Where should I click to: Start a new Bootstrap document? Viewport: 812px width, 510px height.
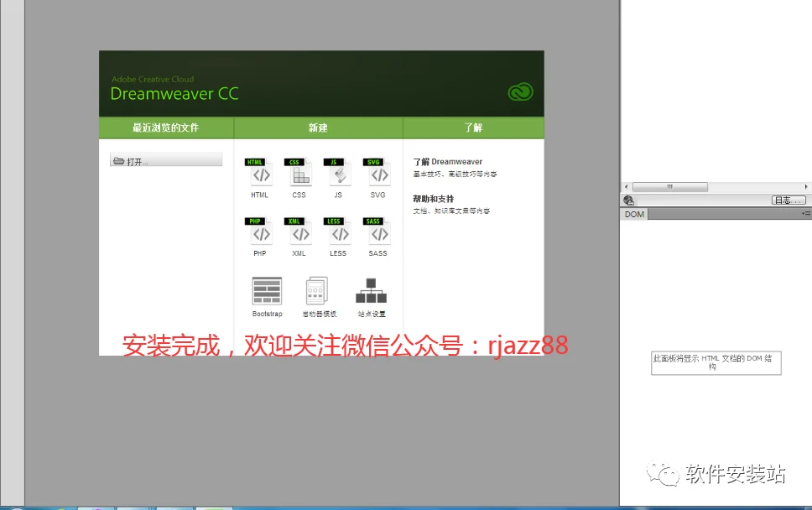click(x=268, y=297)
